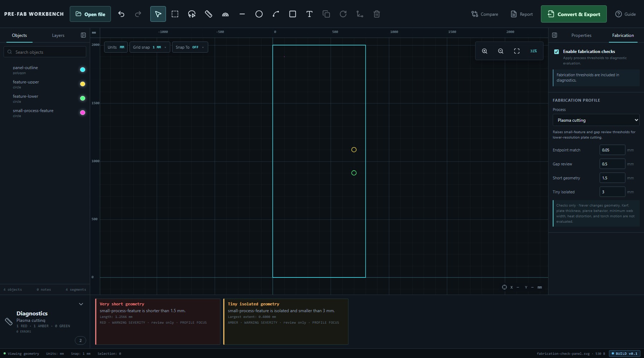Click small-process-feature magenta color dot

click(x=83, y=113)
